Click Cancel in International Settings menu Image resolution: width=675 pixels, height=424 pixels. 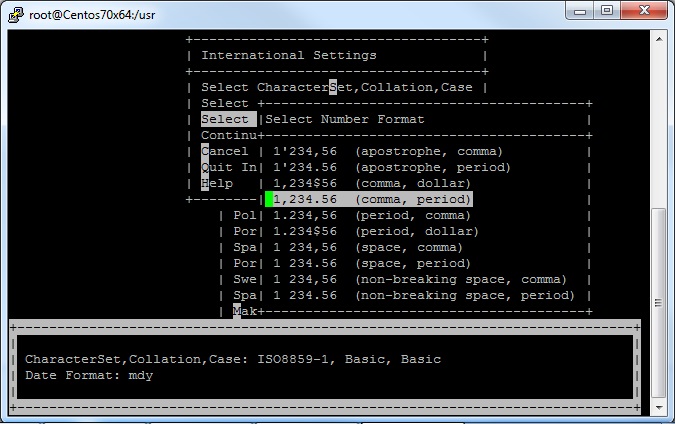pos(225,151)
